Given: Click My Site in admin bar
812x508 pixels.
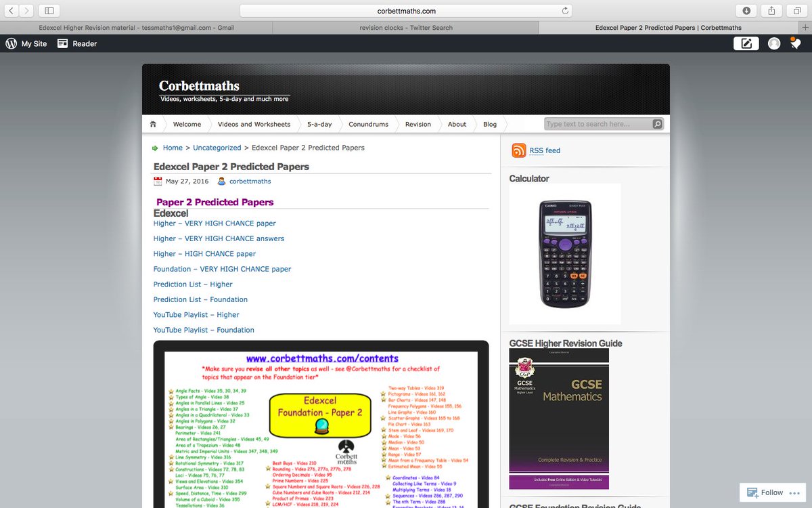Looking at the screenshot, I should point(34,43).
